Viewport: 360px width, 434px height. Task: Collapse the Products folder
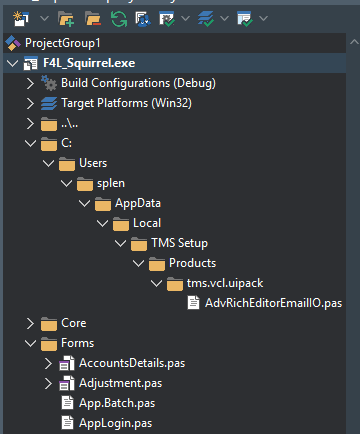(138, 263)
